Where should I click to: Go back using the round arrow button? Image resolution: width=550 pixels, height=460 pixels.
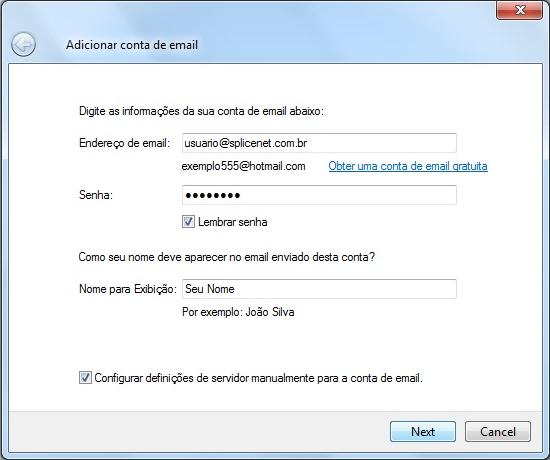coord(23,45)
